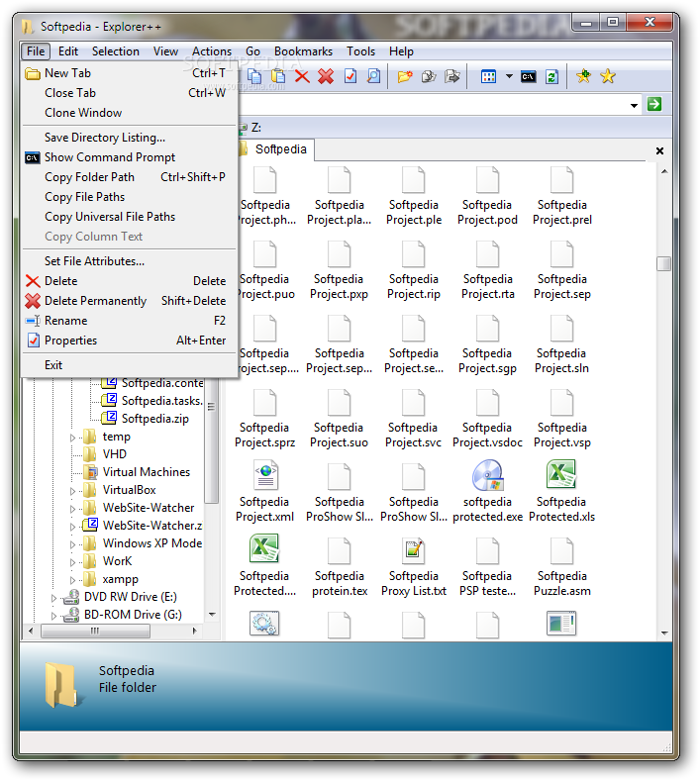The height and width of the screenshot is (781, 700).
Task: Select Softpedia Proxy List.txt file
Action: coord(414,565)
